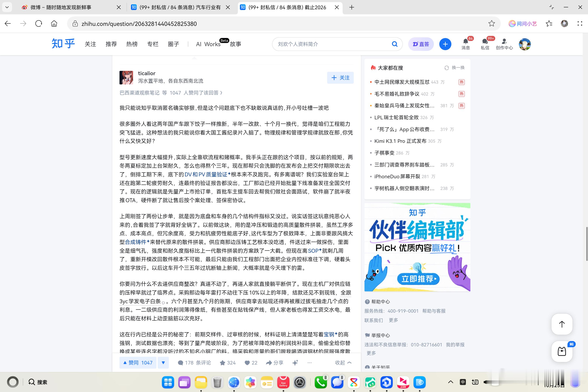The image size is (588, 392).
Task: Follow ticalior with 关注 button
Action: coord(340,78)
